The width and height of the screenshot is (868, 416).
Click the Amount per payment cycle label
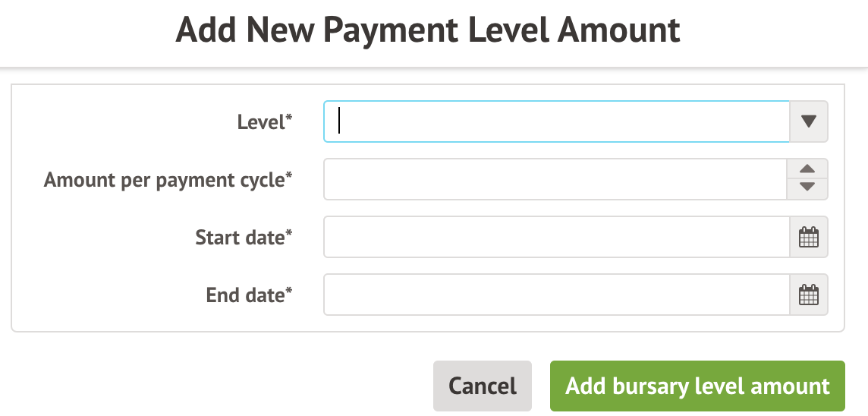164,180
